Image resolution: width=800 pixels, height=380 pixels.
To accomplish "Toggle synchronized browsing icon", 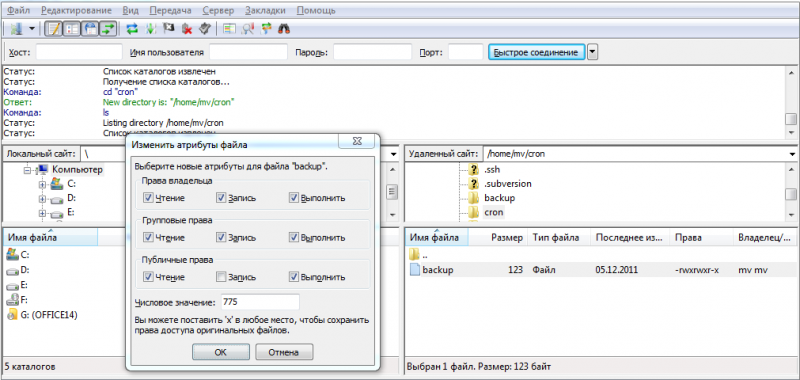I will 266,29.
